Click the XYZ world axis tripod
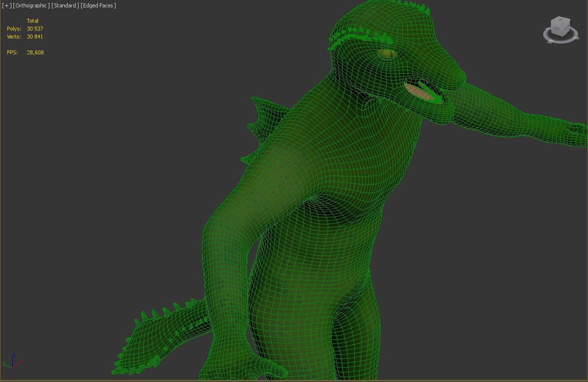The image size is (588, 382). click(12, 361)
